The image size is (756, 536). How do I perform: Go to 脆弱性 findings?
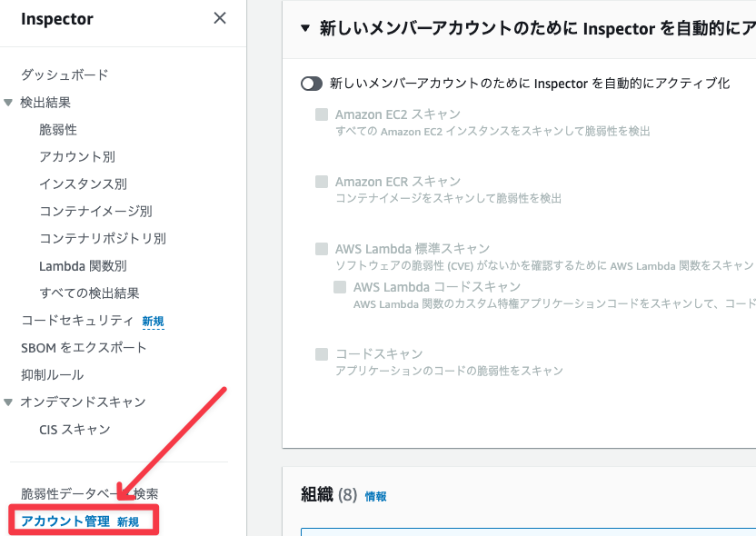(58, 130)
